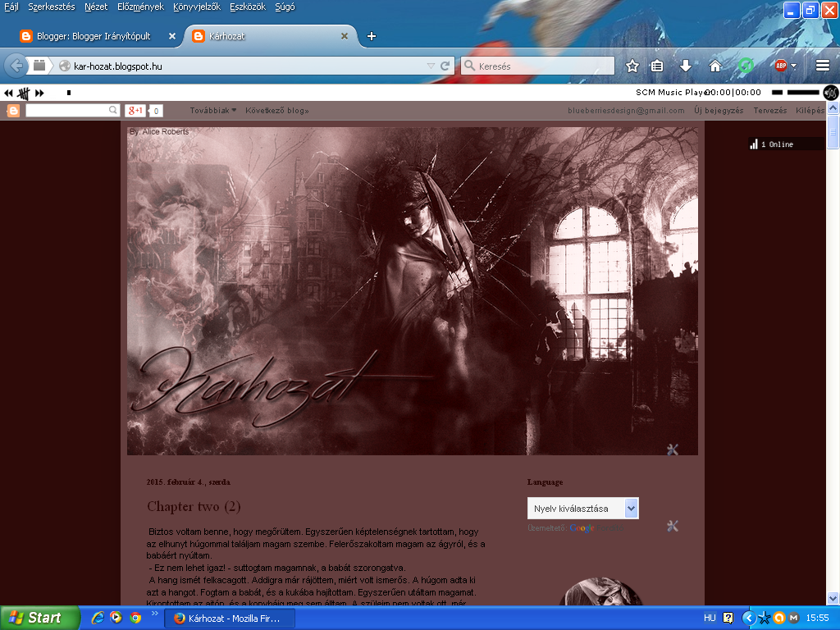Click the Blogger logo in navbar
Image resolution: width=840 pixels, height=630 pixels.
point(13,111)
